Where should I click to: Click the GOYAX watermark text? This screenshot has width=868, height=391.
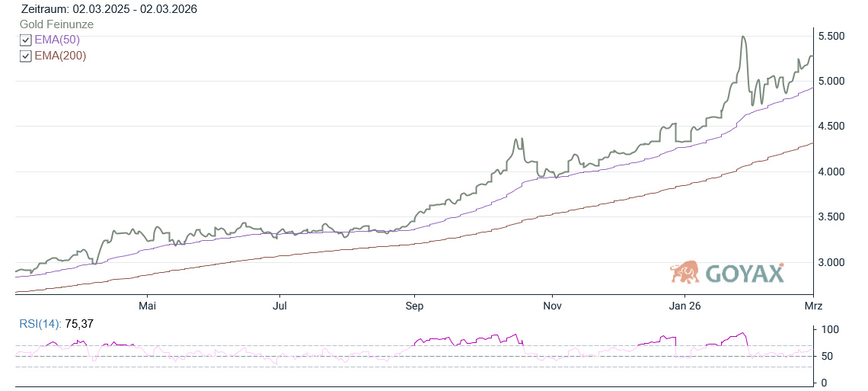coord(744,273)
